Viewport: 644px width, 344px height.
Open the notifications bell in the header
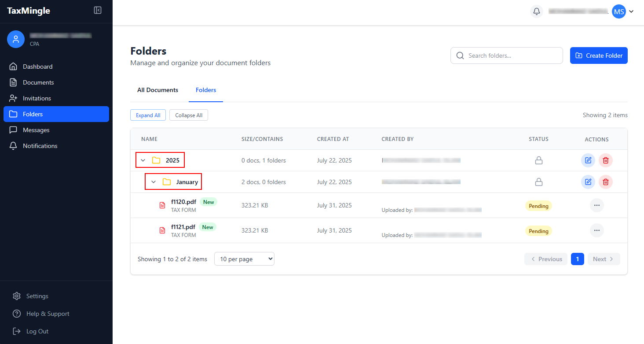537,12
